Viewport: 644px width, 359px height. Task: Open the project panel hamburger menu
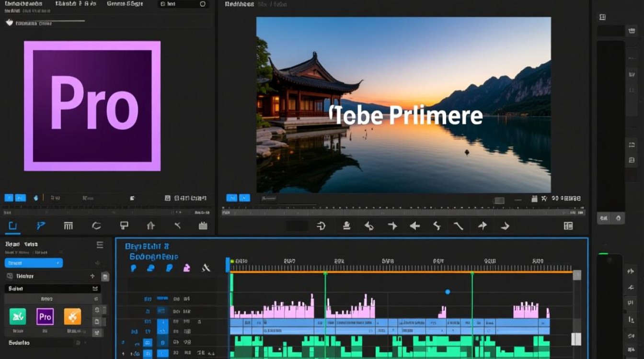click(x=100, y=245)
